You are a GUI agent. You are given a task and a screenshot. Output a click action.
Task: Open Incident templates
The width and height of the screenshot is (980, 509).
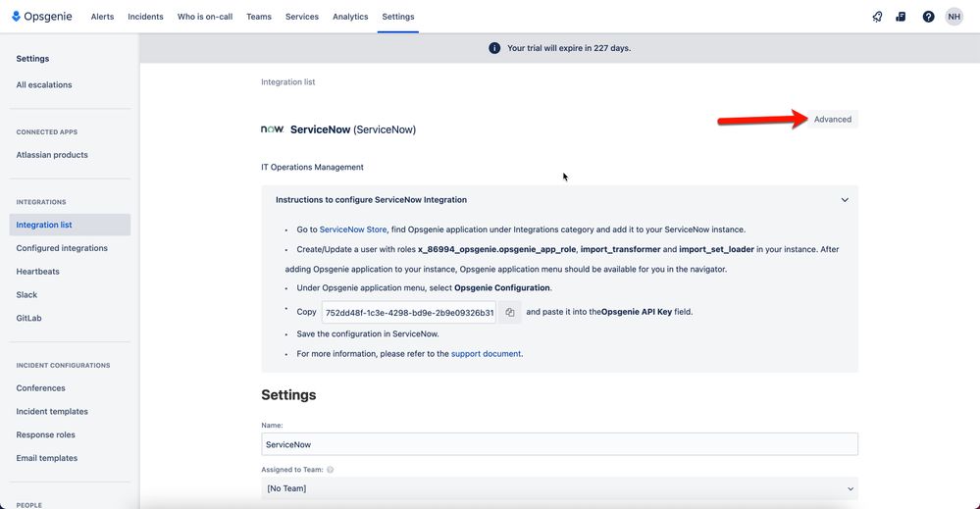coord(52,412)
